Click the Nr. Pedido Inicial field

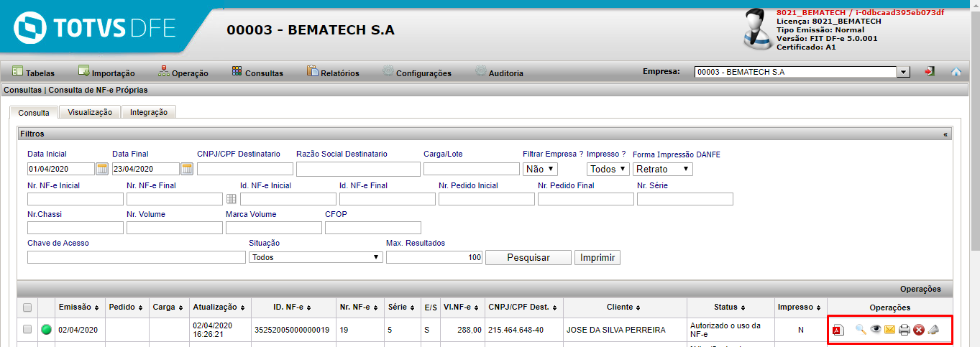tap(487, 199)
